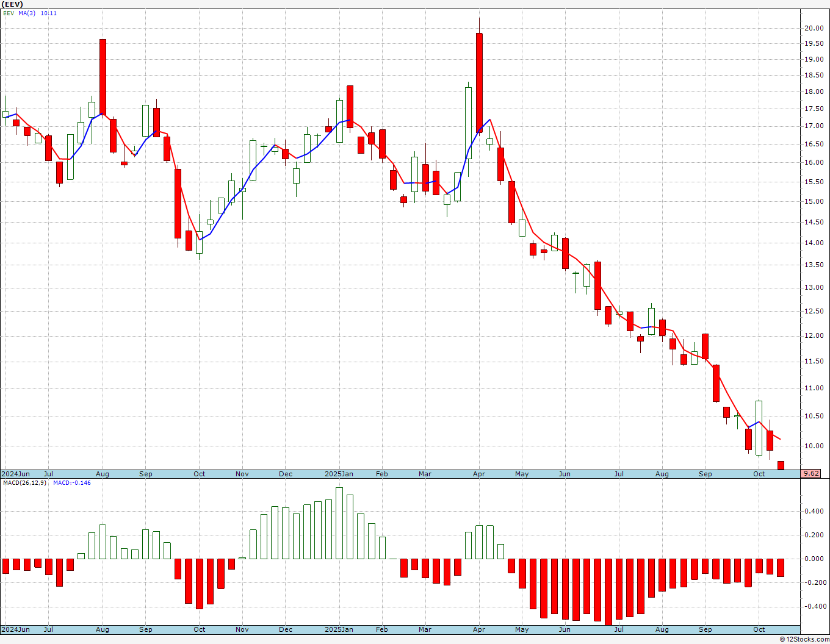Click the 9.62 current price tag
Viewport: 830px width, 644px height.
pyautogui.click(x=810, y=473)
